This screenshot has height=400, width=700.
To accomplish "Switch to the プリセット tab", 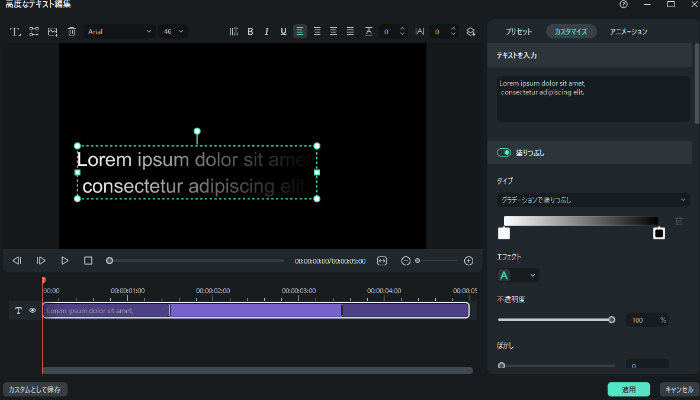I will tap(518, 32).
